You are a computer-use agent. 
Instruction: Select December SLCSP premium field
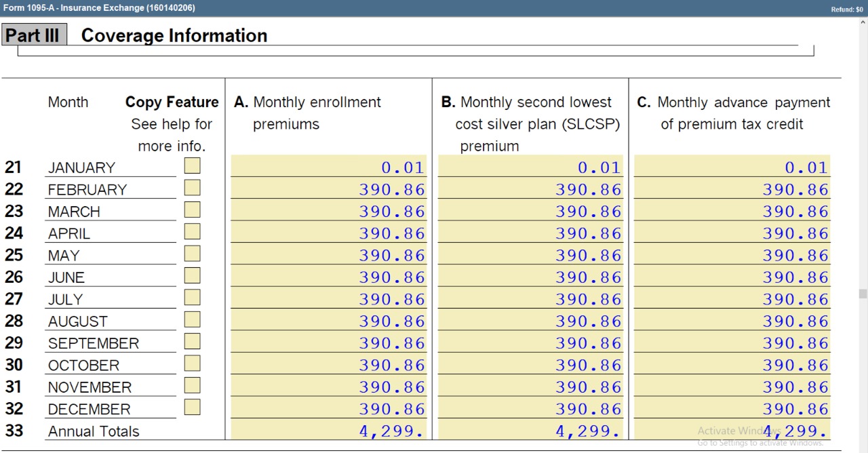tap(530, 409)
